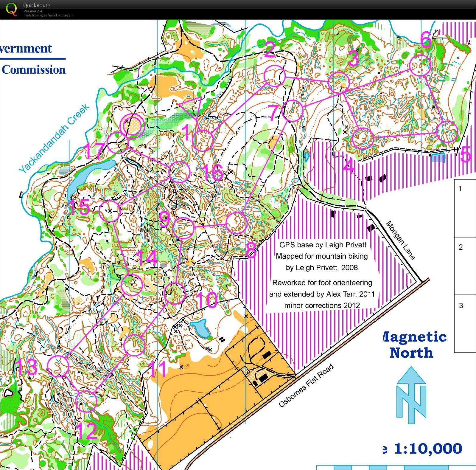Click the 1:10,000 scale text
The width and height of the screenshot is (476, 470).
428,449
